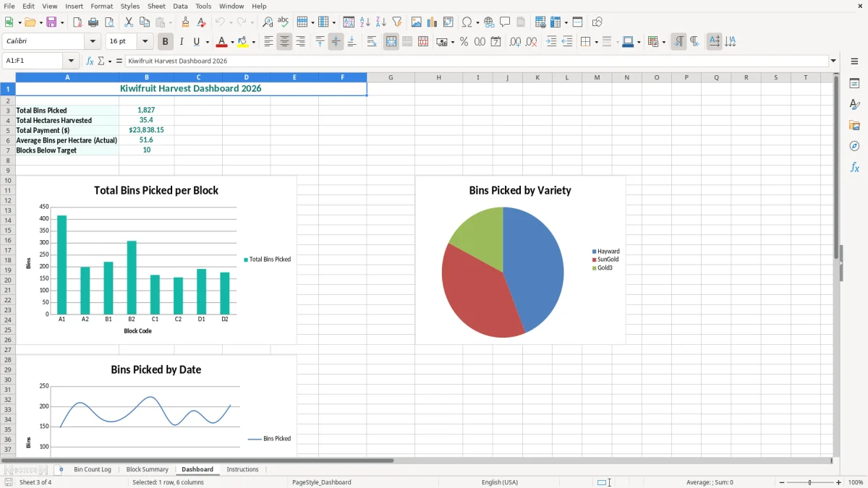Image resolution: width=868 pixels, height=488 pixels.
Task: Print the spreadsheet using printer icon
Action: (x=93, y=22)
